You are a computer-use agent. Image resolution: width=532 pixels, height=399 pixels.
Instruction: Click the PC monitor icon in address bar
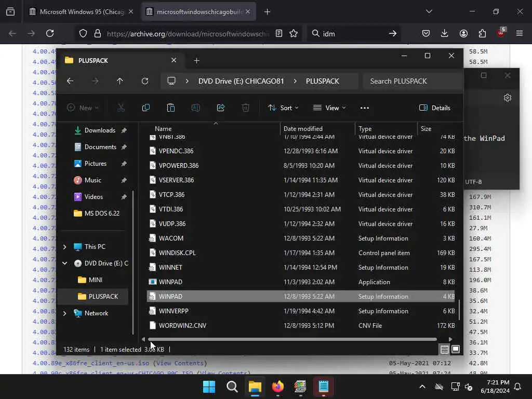click(x=171, y=81)
